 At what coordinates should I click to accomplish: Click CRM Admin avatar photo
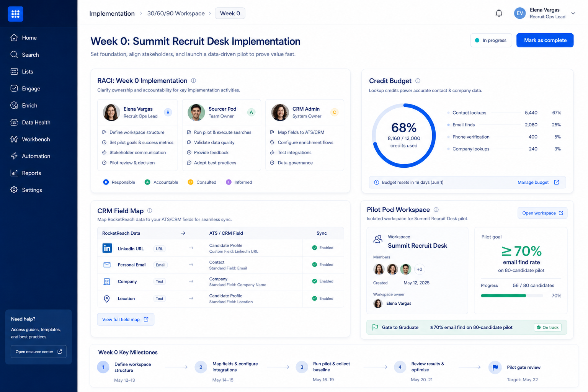280,113
